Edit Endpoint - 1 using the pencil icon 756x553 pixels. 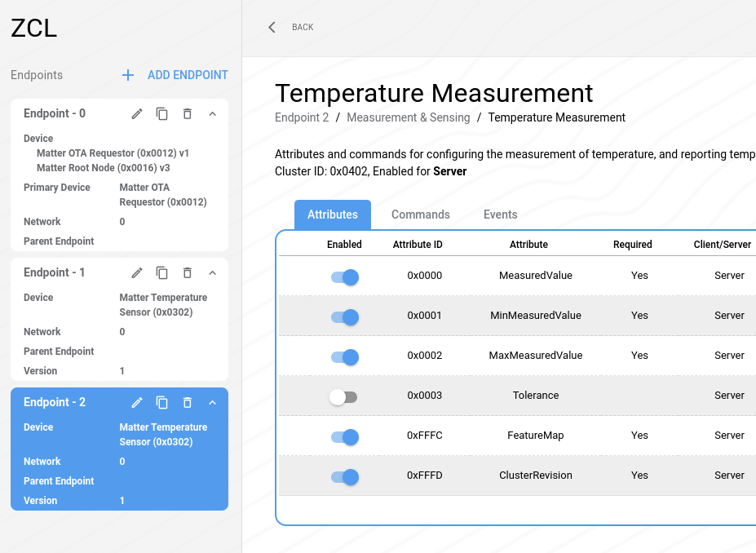[137, 273]
